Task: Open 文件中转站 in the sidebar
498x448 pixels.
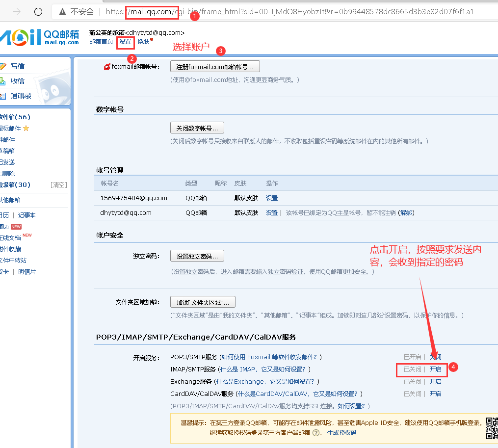Action: tap(13, 260)
